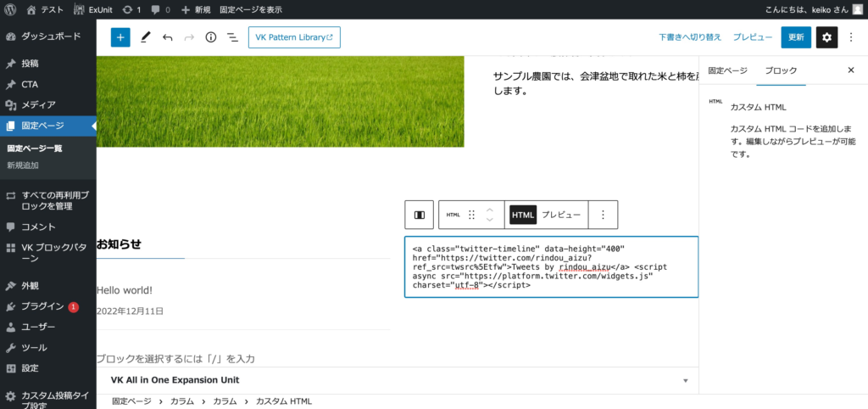Click 固定ページ in the breadcrumb
The width and height of the screenshot is (868, 409).
[x=131, y=402]
